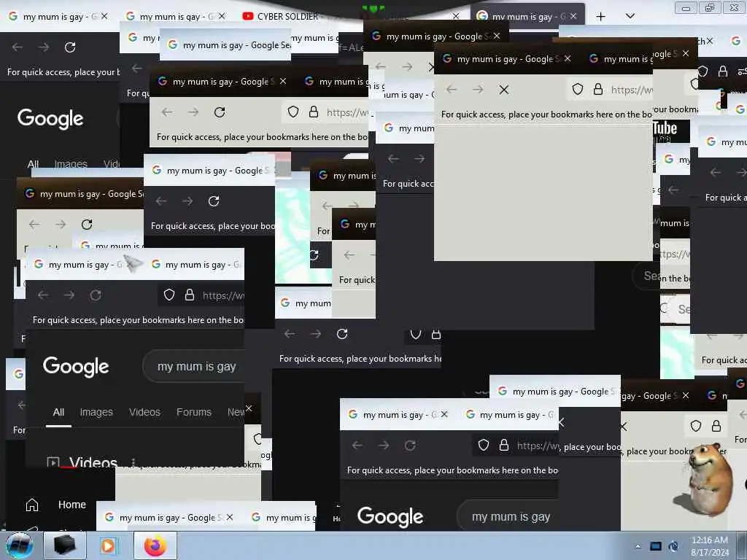The image size is (747, 560).
Task: Open the list all tabs chevron
Action: pos(630,16)
